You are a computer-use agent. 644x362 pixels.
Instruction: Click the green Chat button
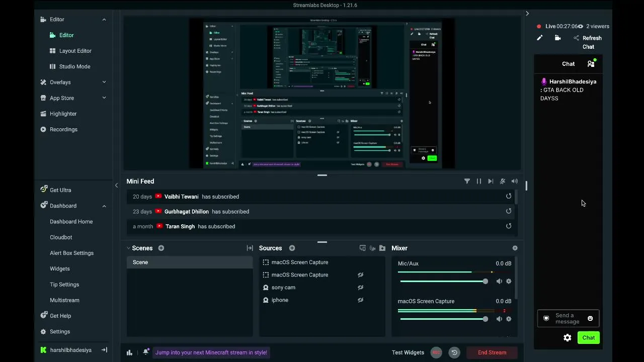[x=588, y=338]
